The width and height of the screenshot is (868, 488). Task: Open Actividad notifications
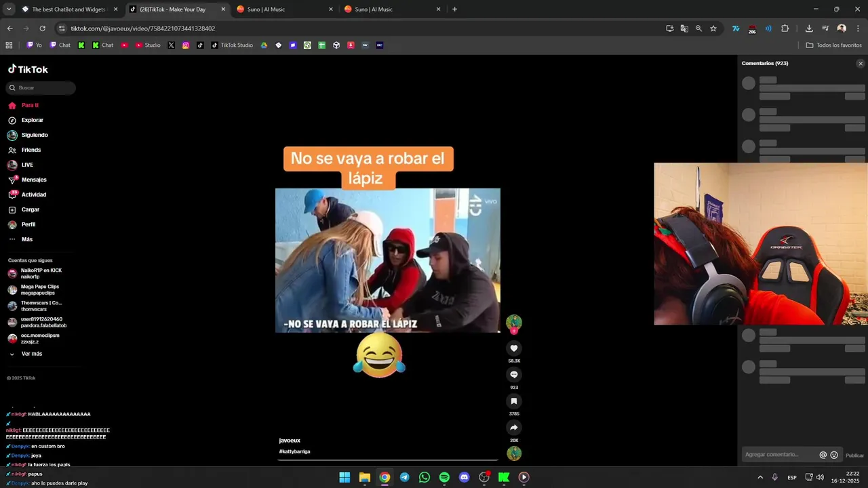pyautogui.click(x=34, y=195)
